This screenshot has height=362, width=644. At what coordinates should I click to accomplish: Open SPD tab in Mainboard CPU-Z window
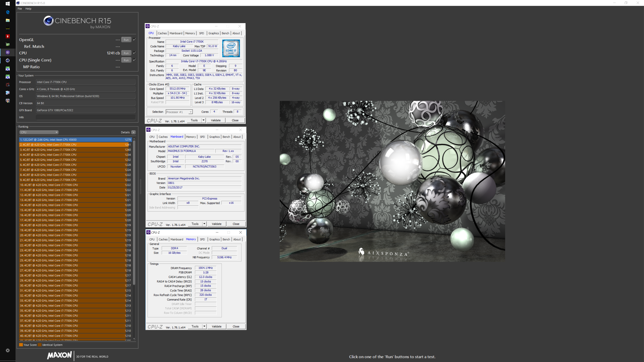coord(202,137)
